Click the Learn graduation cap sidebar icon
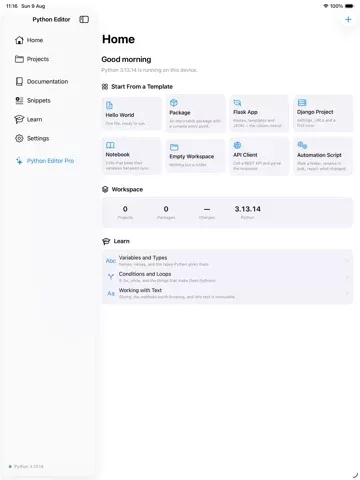360x480 pixels. [x=19, y=119]
